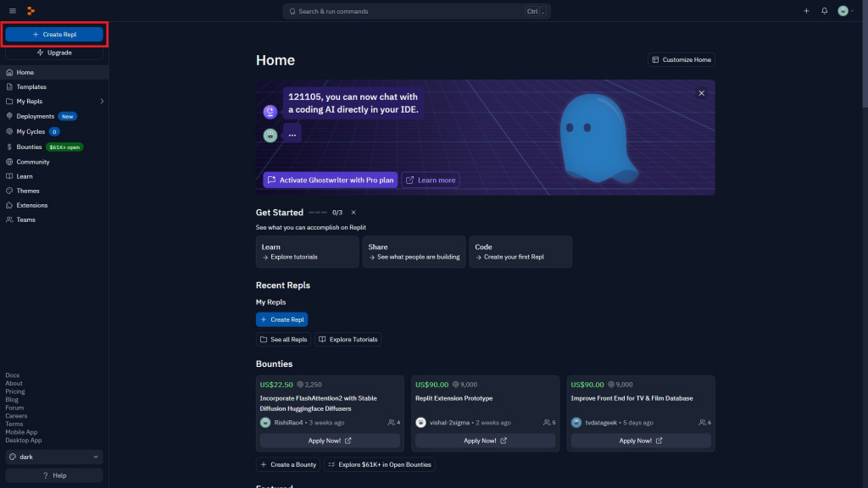This screenshot has width=868, height=488.
Task: Open the Mobile App footer link
Action: click(x=21, y=432)
